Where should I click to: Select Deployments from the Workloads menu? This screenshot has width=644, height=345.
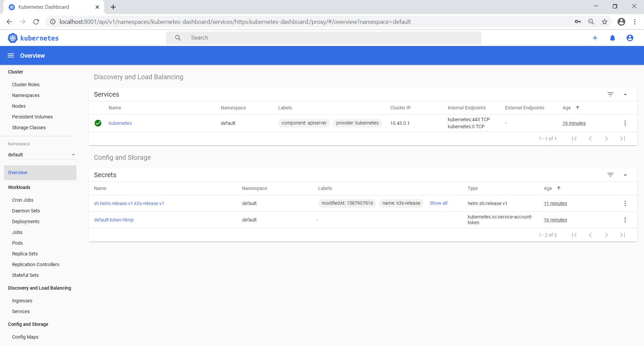(26, 221)
